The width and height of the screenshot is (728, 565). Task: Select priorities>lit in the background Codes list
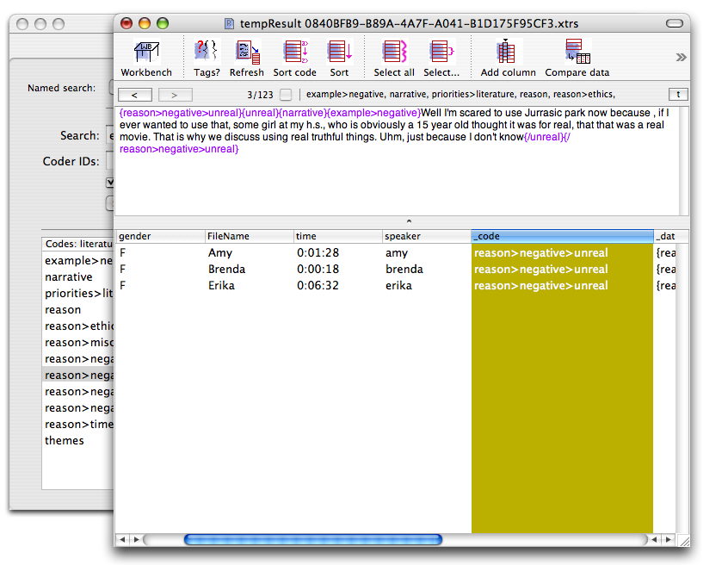coord(78,294)
